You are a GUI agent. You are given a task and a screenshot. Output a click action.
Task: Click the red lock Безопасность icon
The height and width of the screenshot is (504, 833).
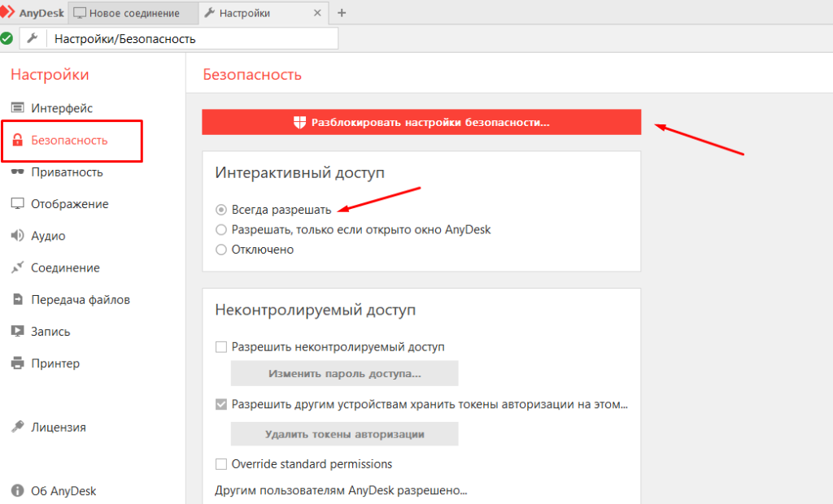(18, 140)
